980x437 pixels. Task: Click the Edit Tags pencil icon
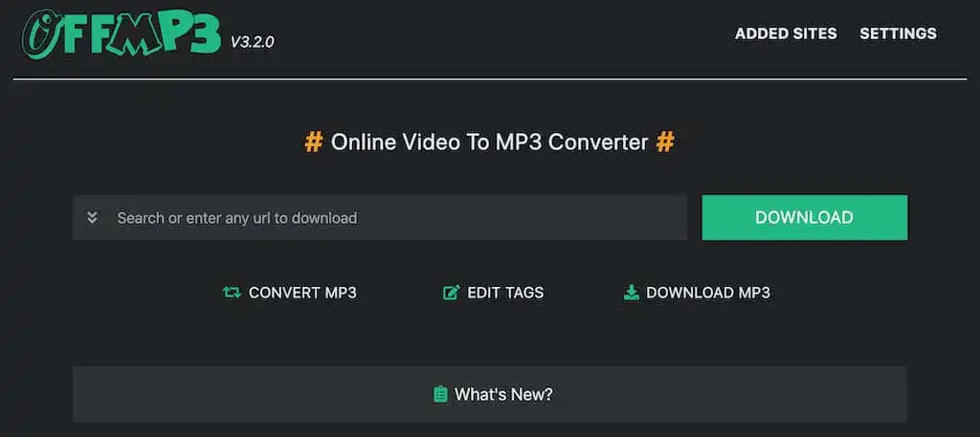click(x=452, y=293)
